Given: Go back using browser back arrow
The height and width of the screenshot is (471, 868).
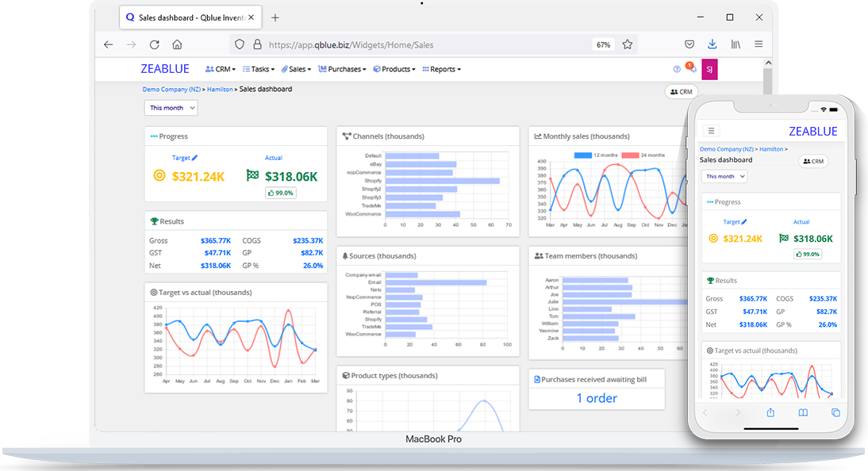Looking at the screenshot, I should coord(109,45).
